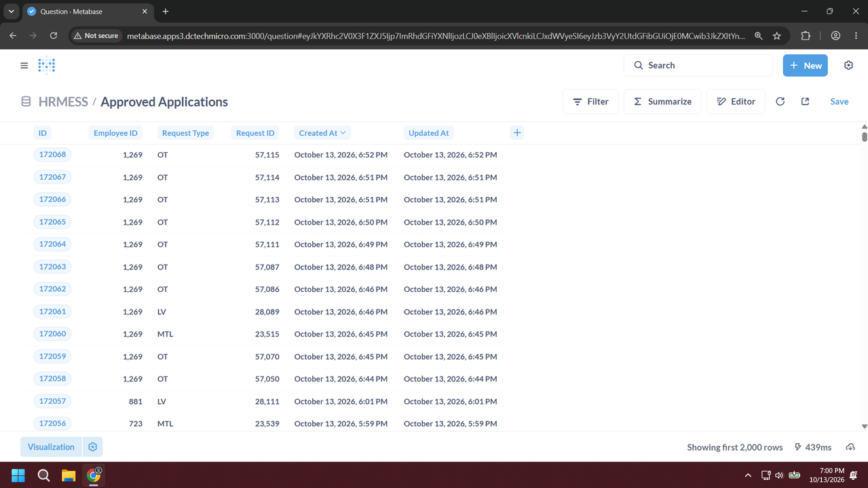
Task: Open the Windows Start menu
Action: tap(18, 475)
